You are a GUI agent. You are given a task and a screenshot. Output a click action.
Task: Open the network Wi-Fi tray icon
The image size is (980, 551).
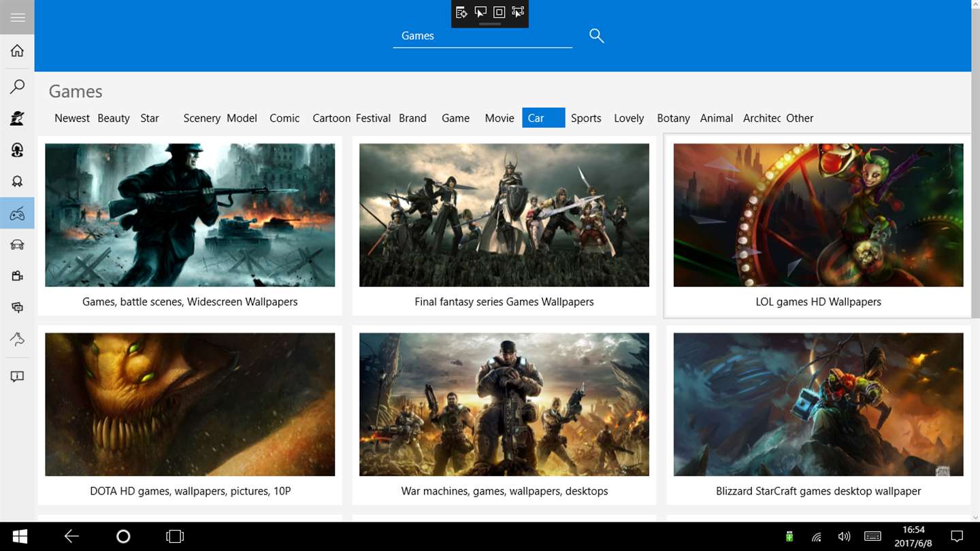(817, 537)
